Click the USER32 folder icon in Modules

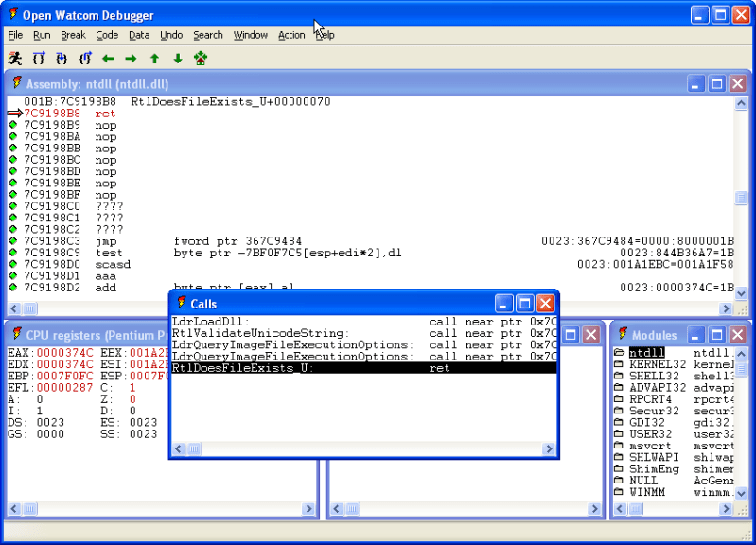click(x=619, y=433)
